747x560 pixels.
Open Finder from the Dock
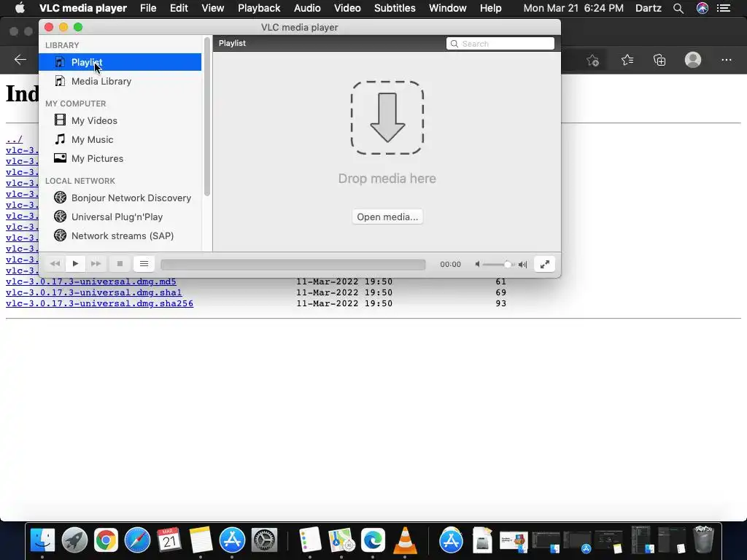point(42,540)
